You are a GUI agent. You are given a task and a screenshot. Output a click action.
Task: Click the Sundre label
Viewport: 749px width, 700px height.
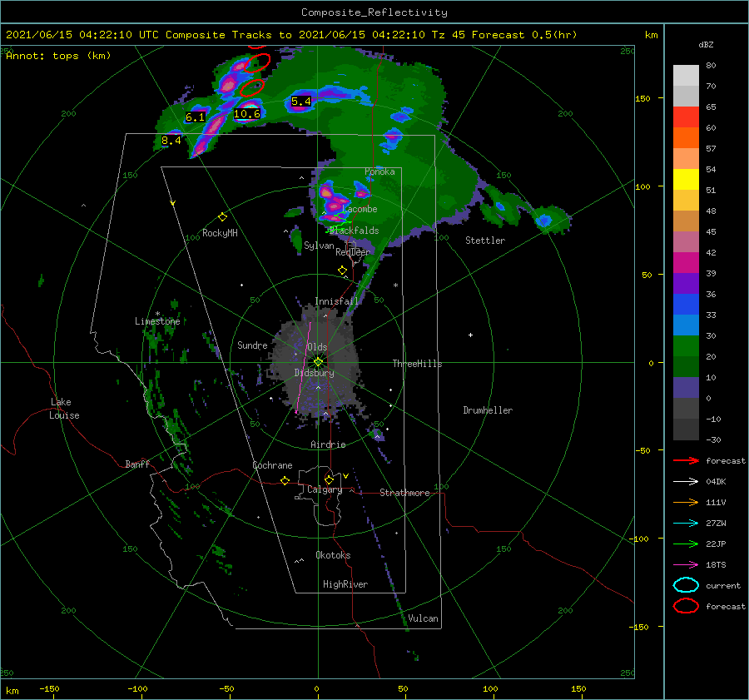click(252, 345)
